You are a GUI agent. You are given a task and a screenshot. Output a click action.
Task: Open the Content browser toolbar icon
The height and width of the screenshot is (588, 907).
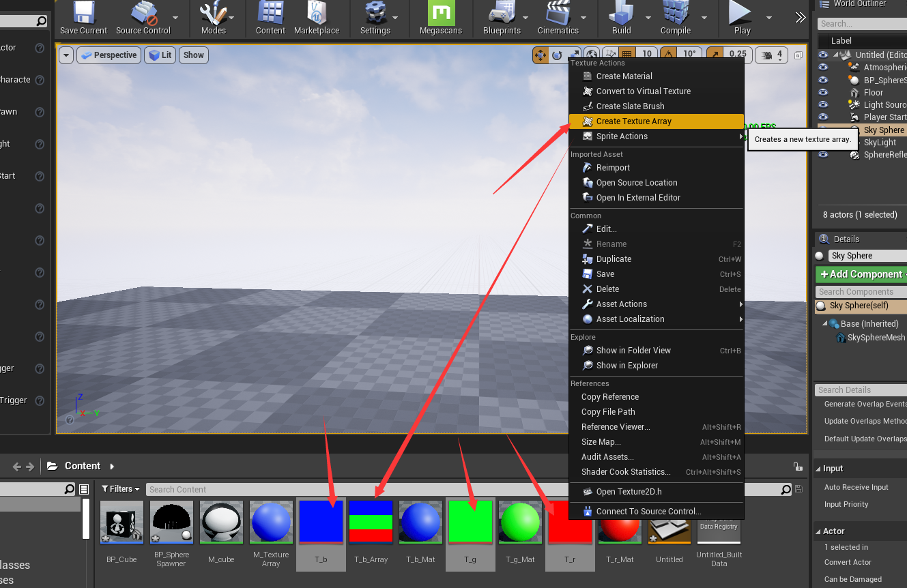[270, 18]
